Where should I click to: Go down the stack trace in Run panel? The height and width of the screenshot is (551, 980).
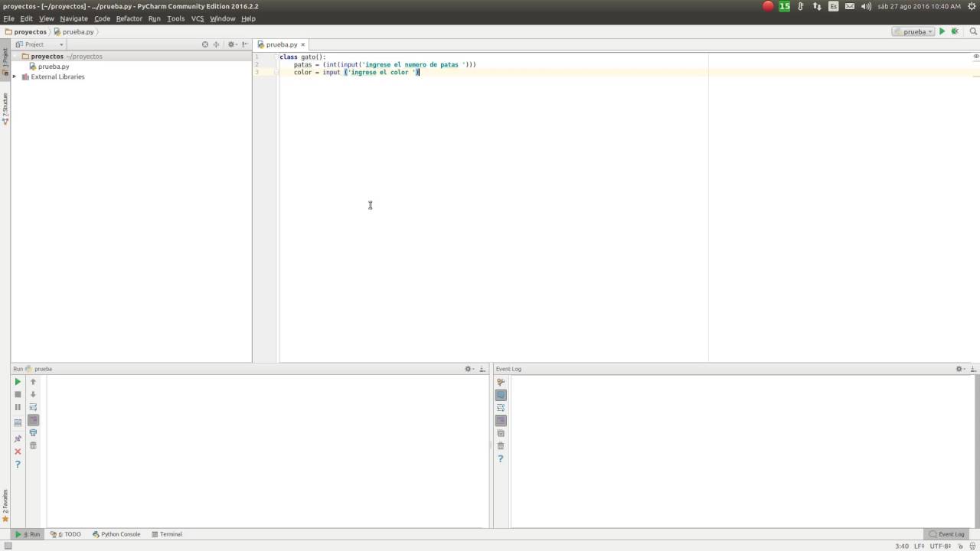33,394
